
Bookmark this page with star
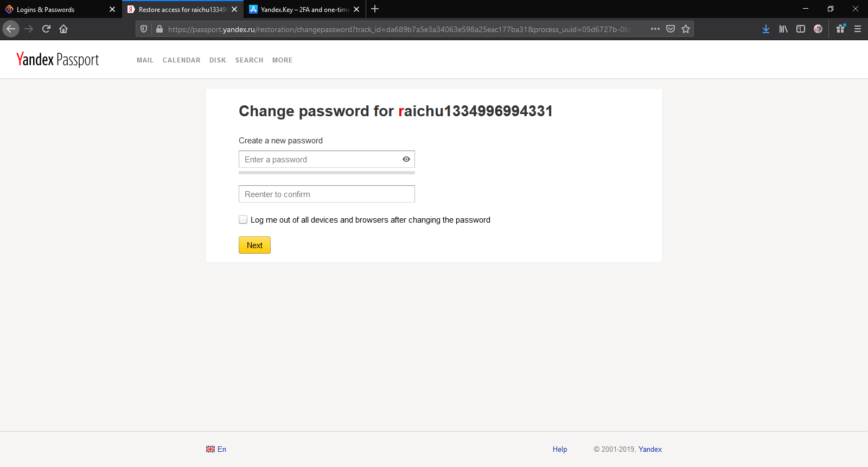coord(686,29)
